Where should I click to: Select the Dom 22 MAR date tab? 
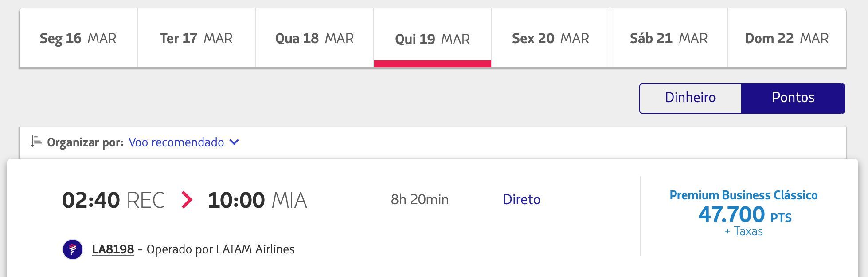[787, 38]
